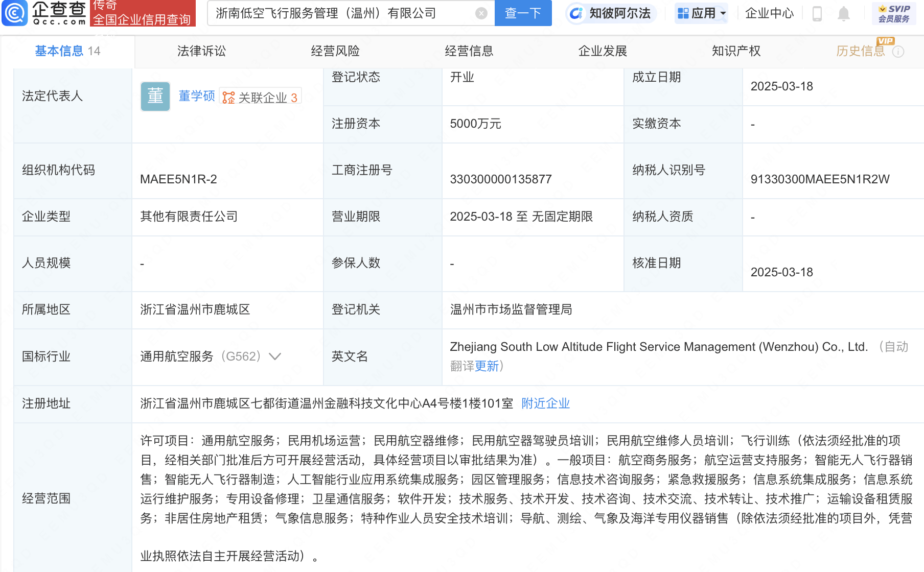
Task: Open the 知识产权 tab
Action: pyautogui.click(x=736, y=51)
